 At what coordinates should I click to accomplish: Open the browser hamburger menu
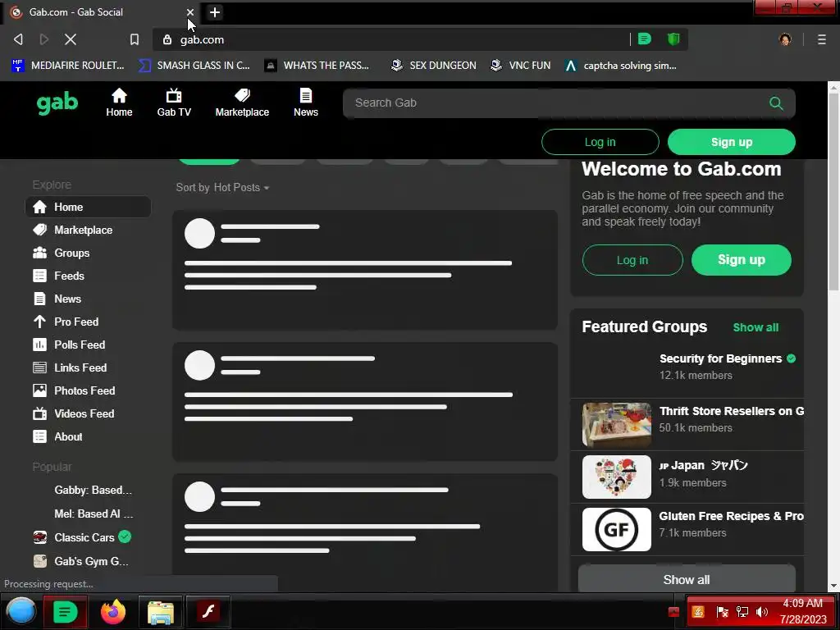[x=822, y=39]
